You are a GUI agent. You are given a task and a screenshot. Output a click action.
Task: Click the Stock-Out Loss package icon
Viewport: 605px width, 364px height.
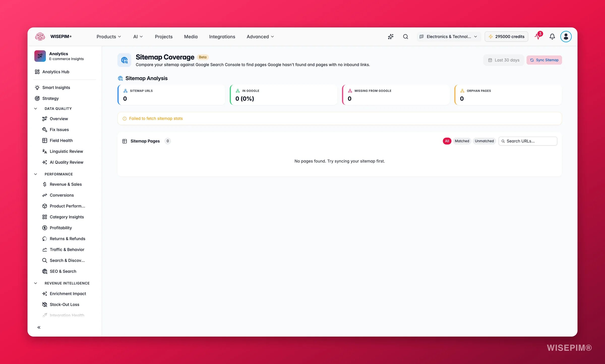coord(45,305)
